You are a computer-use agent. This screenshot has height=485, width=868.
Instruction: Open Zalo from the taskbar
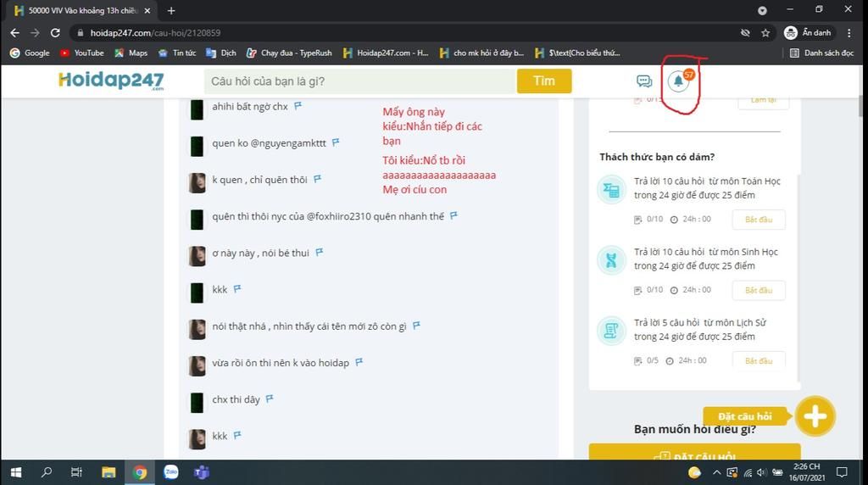tap(171, 472)
